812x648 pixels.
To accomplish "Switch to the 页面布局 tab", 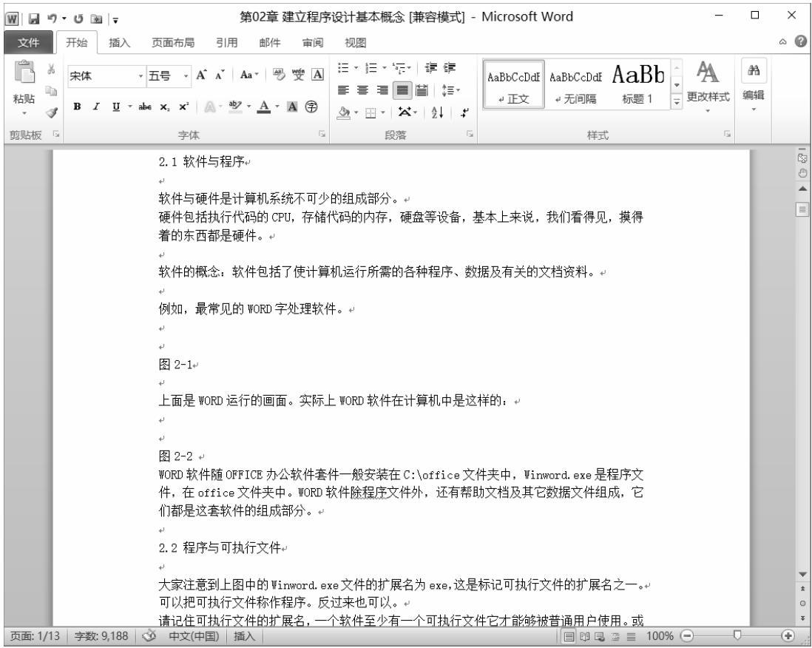I will (x=173, y=42).
